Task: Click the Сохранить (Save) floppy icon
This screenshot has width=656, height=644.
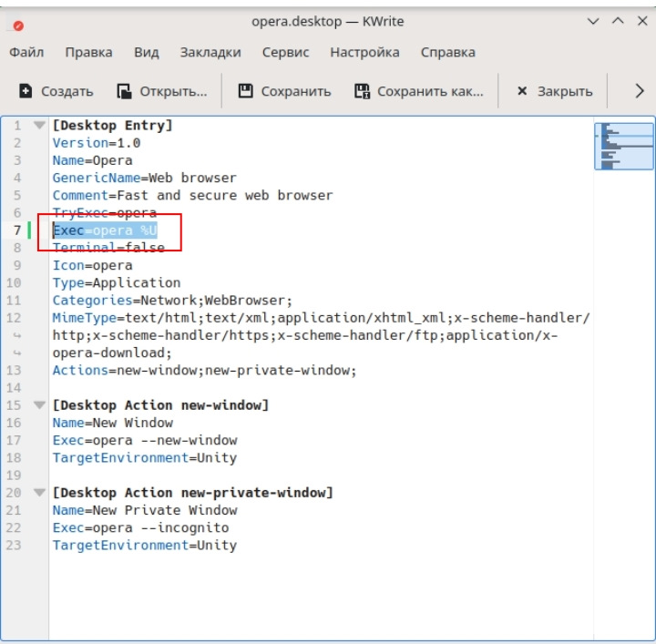Action: point(245,91)
